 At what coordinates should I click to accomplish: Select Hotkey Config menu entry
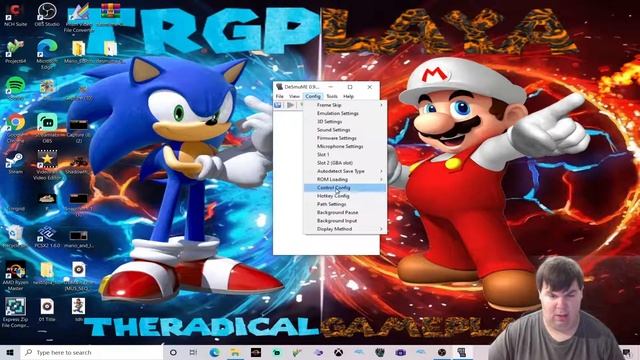345,196
